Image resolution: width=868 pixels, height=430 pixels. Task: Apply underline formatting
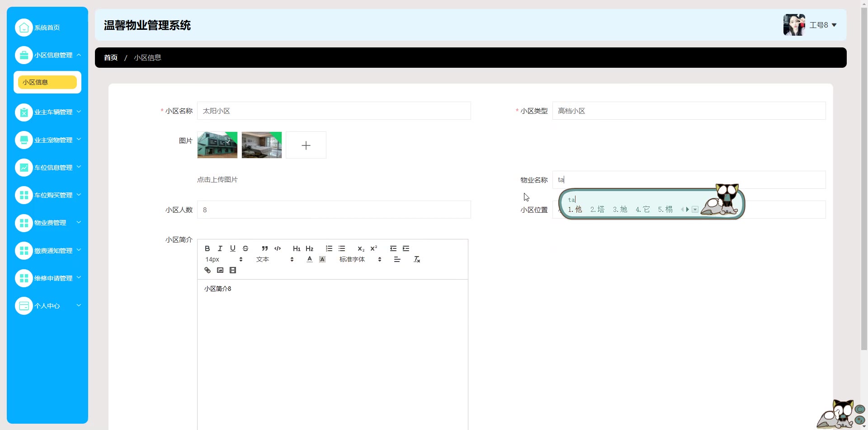[233, 248]
